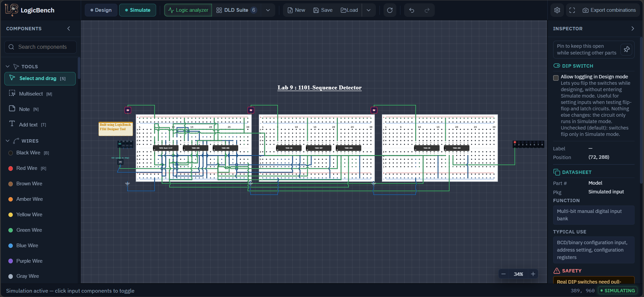Viewport: 644px width, 297px height.
Task: Toggle the Logic analyzer
Action: pos(188,10)
